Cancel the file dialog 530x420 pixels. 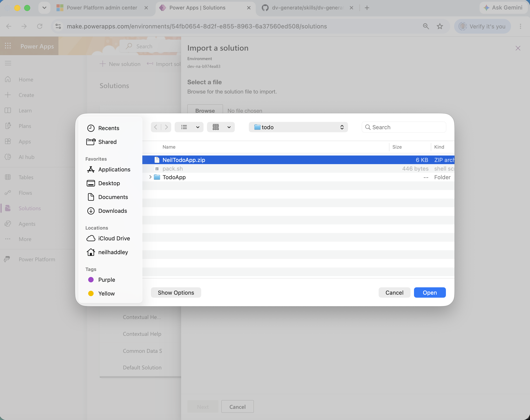point(394,292)
